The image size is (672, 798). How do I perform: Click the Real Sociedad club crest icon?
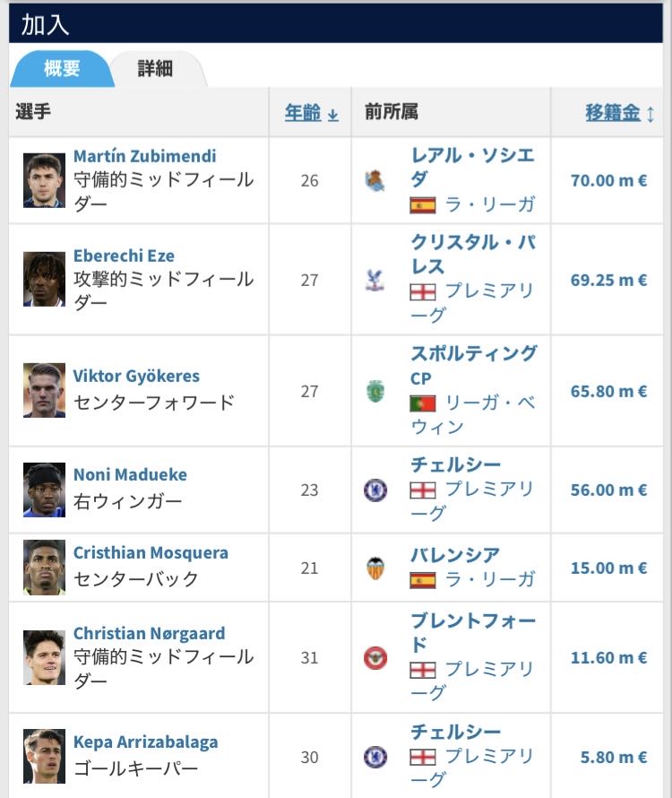click(x=375, y=180)
